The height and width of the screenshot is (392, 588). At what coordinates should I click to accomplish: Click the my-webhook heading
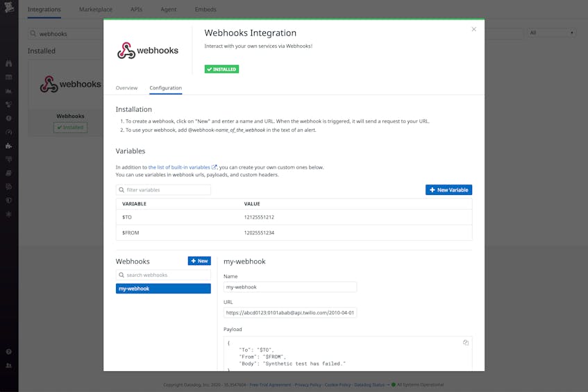click(x=244, y=262)
